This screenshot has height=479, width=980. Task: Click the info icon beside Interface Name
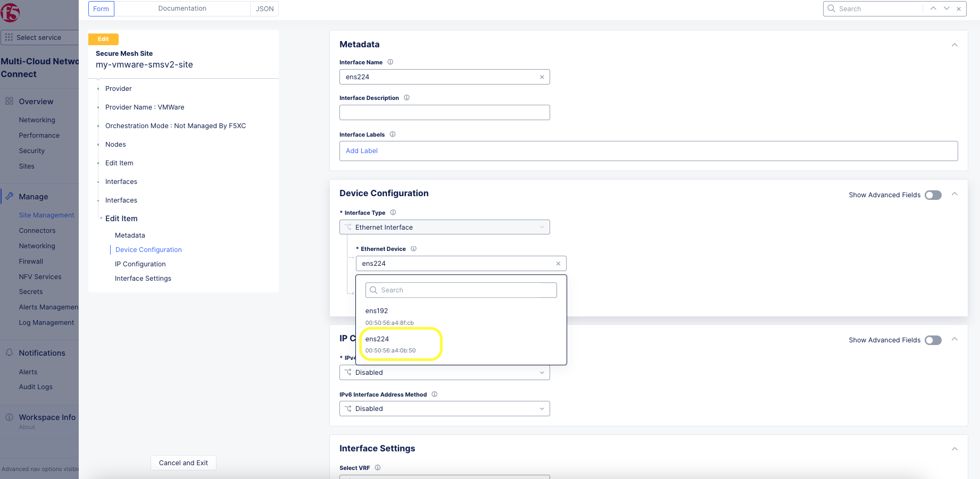click(x=390, y=62)
